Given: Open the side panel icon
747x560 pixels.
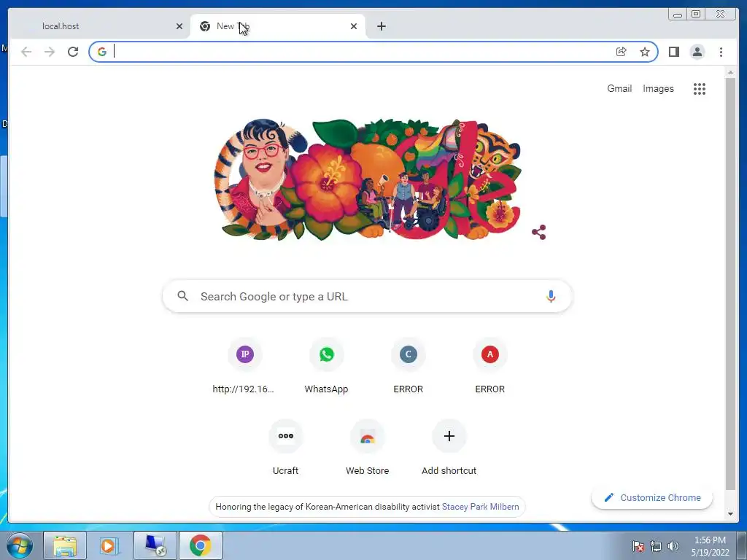Looking at the screenshot, I should coord(673,52).
